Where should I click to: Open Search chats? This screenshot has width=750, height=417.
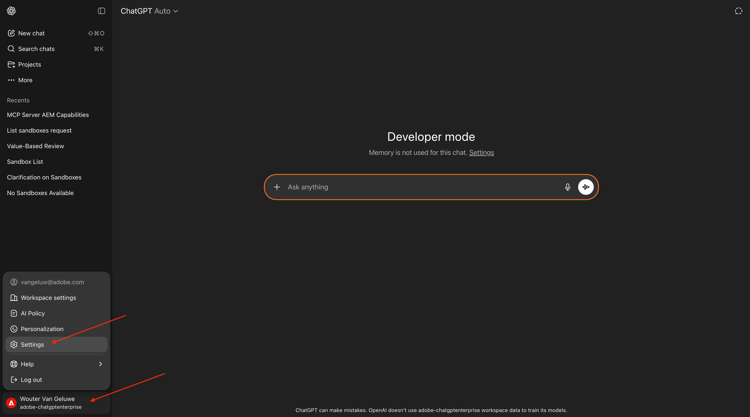click(x=56, y=49)
